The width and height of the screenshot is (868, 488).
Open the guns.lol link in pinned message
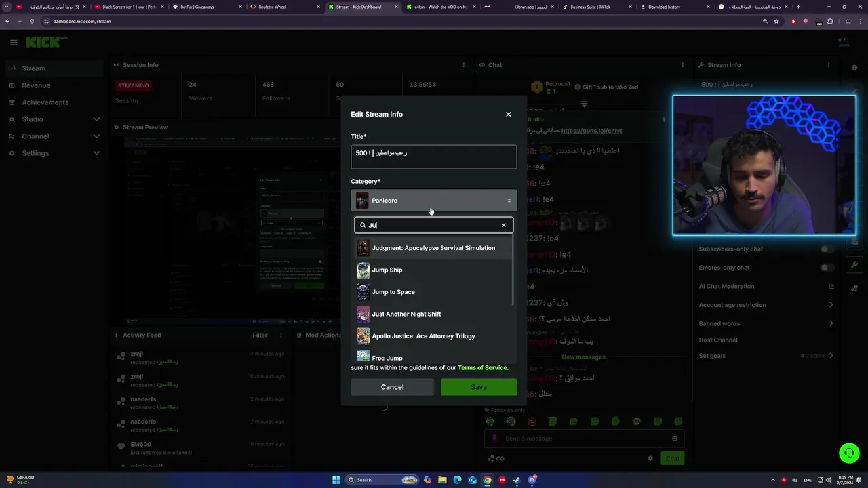tap(591, 131)
